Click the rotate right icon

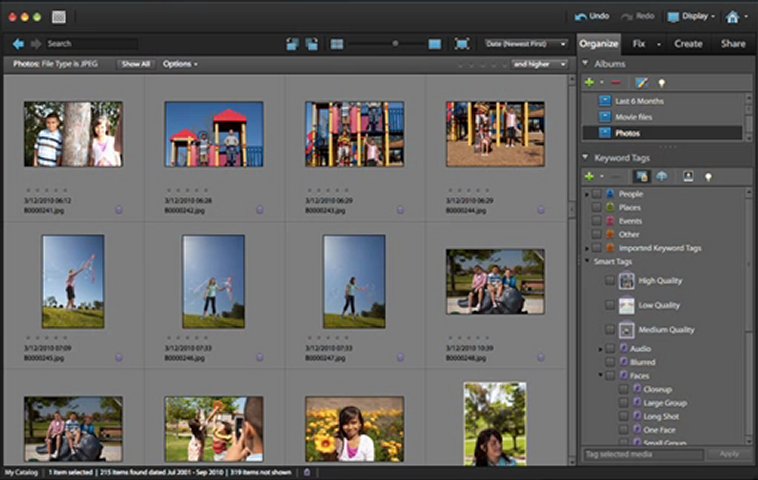point(312,44)
